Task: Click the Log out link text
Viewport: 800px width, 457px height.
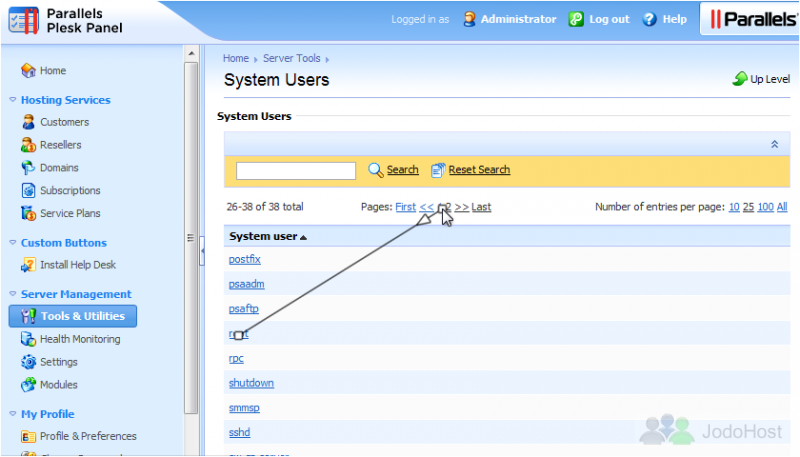Action: click(x=610, y=19)
